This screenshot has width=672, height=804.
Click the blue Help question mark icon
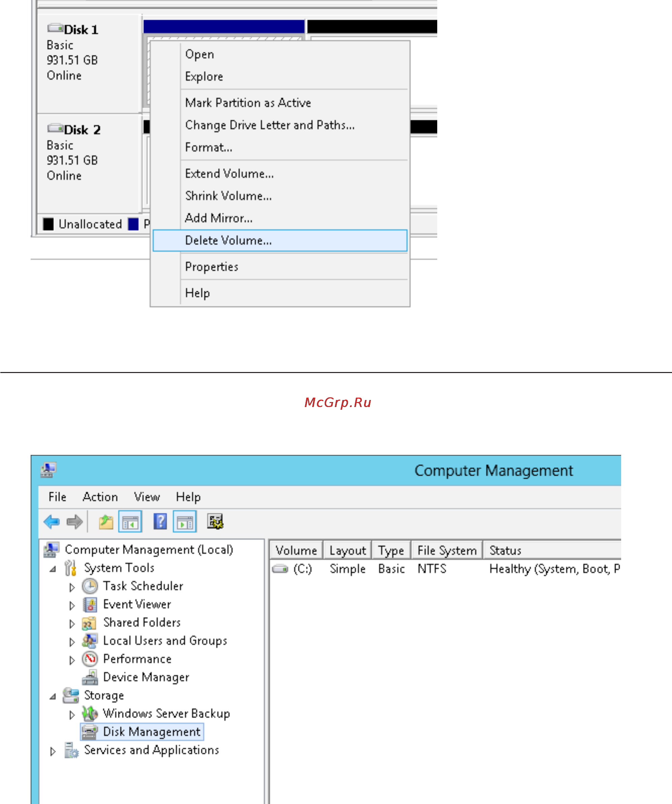[x=160, y=521]
